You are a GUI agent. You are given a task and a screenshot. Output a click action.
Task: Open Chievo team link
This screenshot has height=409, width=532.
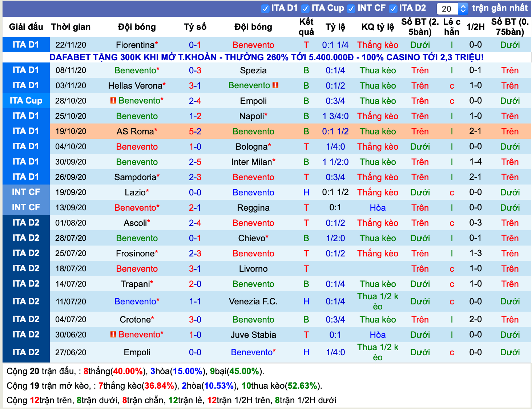[251, 238]
